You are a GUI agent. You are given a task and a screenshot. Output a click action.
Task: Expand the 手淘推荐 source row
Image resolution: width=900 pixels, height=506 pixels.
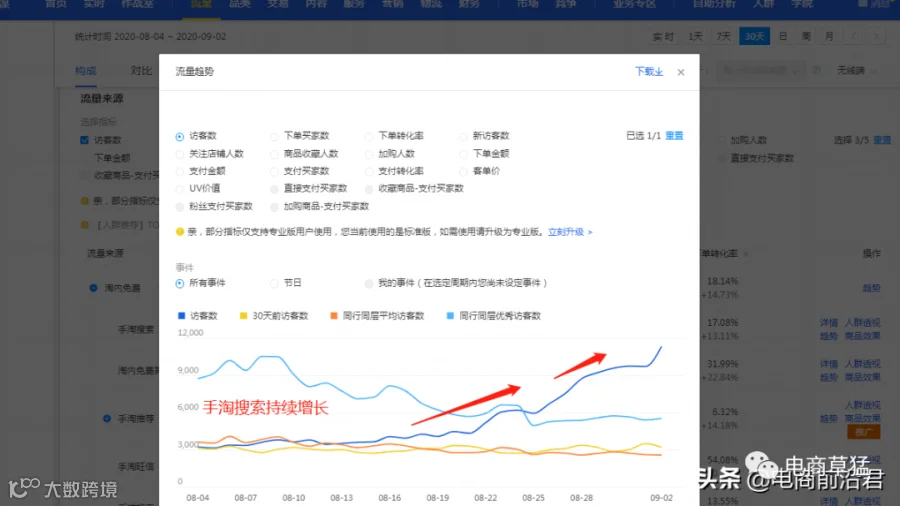pyautogui.click(x=107, y=419)
